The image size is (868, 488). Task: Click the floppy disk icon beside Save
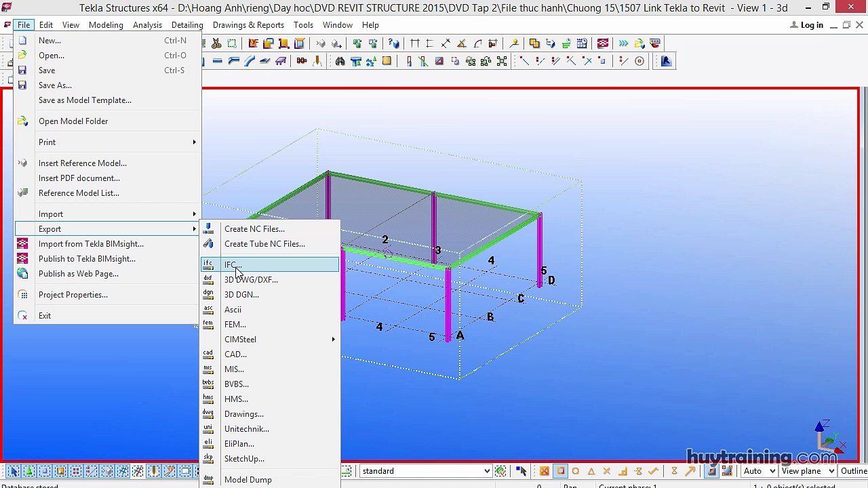[22, 70]
